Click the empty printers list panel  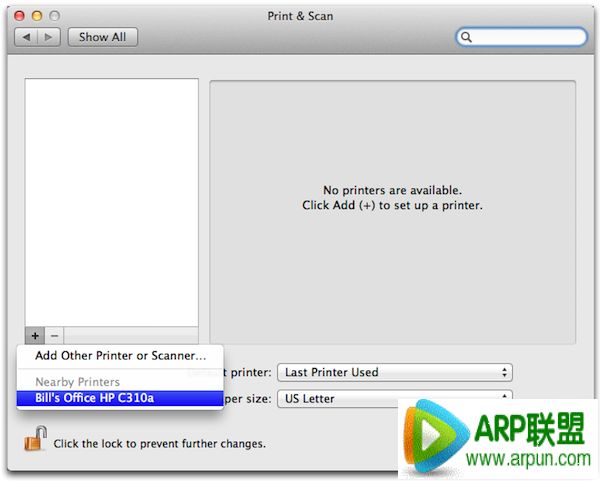(110, 200)
